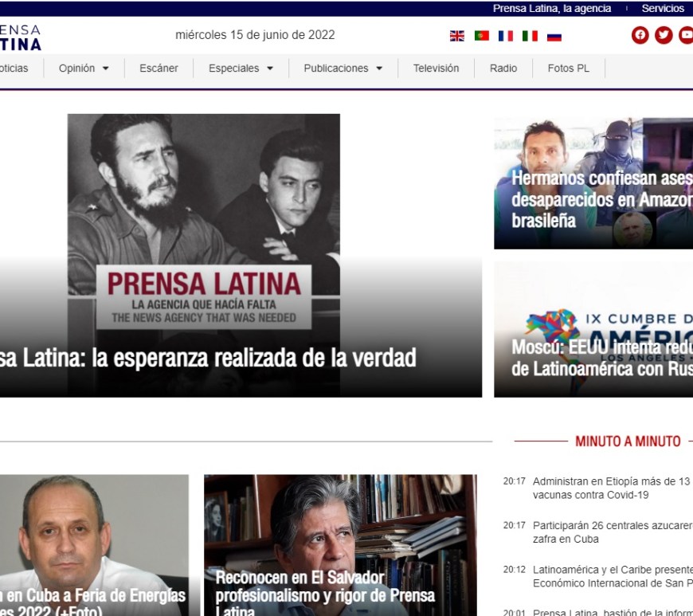Expand the Opinión dropdown menu
The width and height of the screenshot is (693, 616).
84,69
